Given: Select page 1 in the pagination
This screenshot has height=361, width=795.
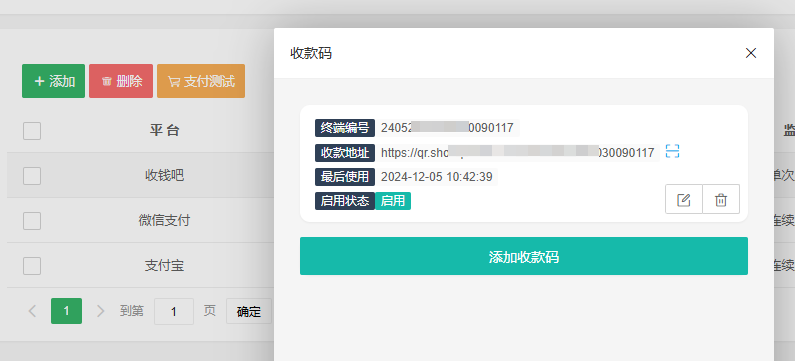Looking at the screenshot, I should [66, 311].
